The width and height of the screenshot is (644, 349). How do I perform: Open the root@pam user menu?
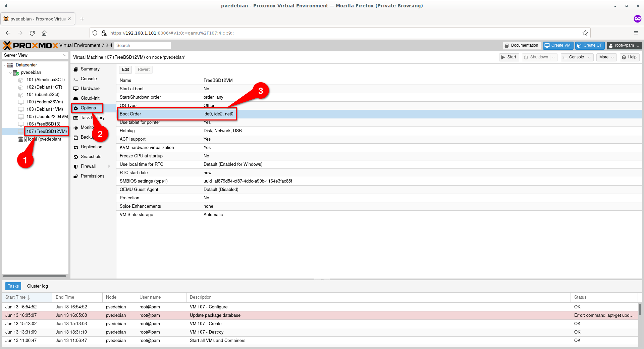tap(624, 46)
